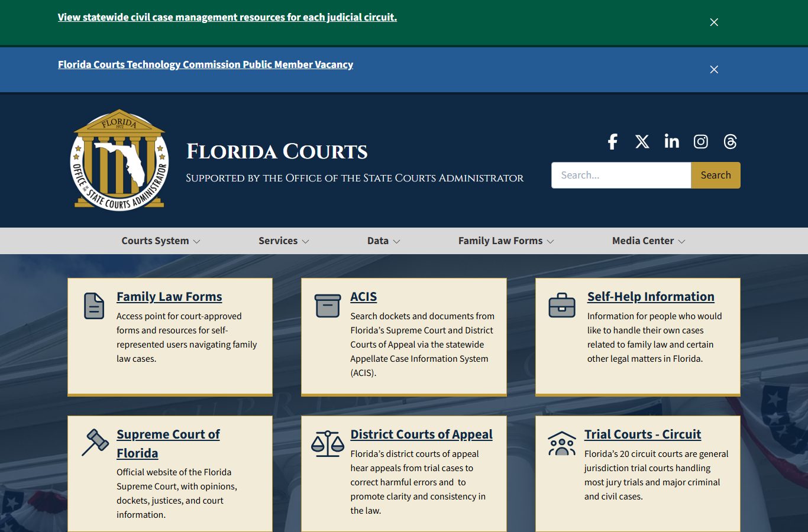Open the LinkedIn social icon
The height and width of the screenshot is (532, 808).
(x=671, y=141)
